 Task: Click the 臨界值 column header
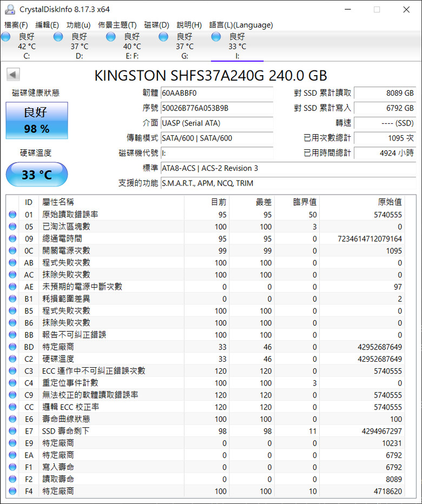point(297,202)
